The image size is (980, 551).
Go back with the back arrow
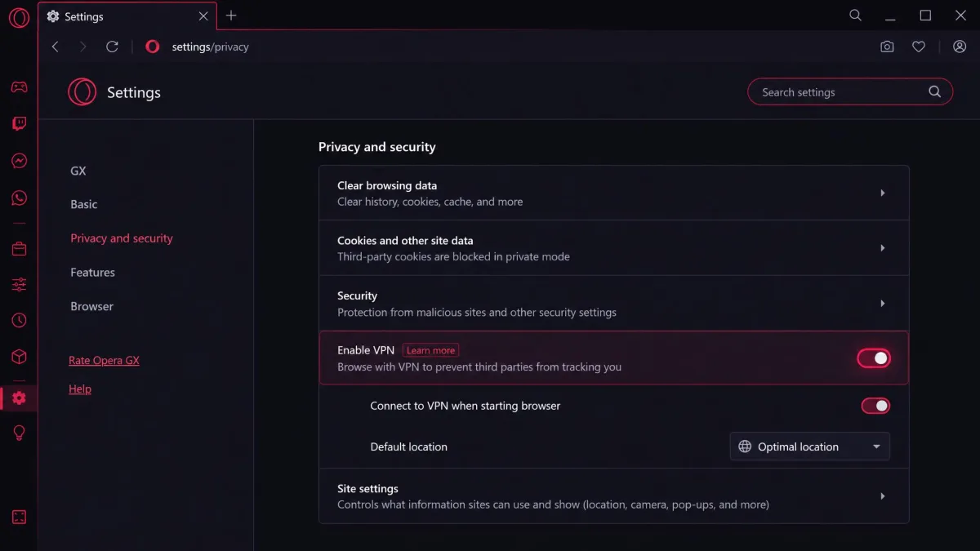(x=56, y=47)
